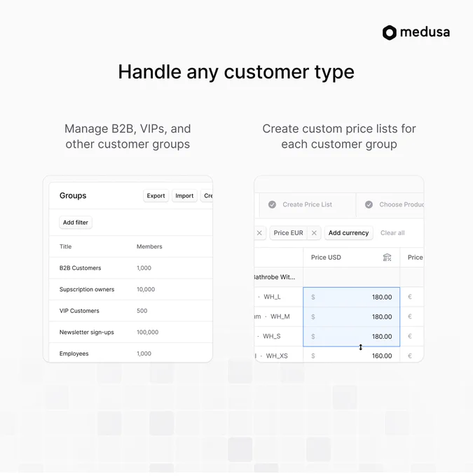Viewport: 473px width, 476px height.
Task: Click the dollar symbol in the WH_XS row
Action: [313, 356]
